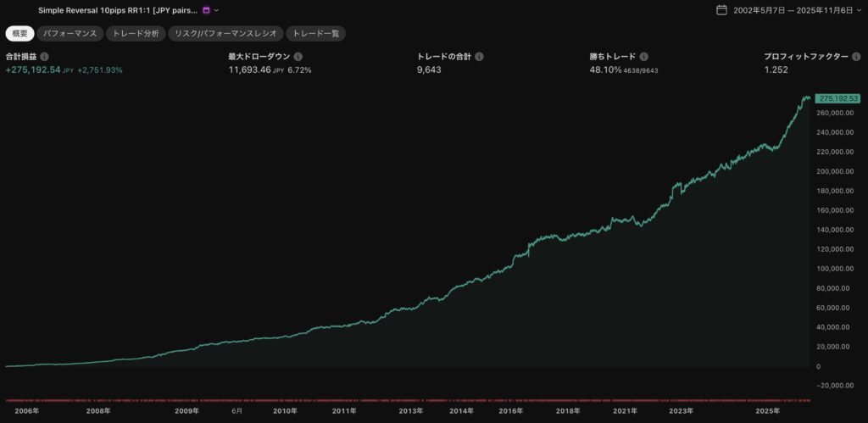Go to the トレード一覧 tab
868x423 pixels.
(315, 34)
